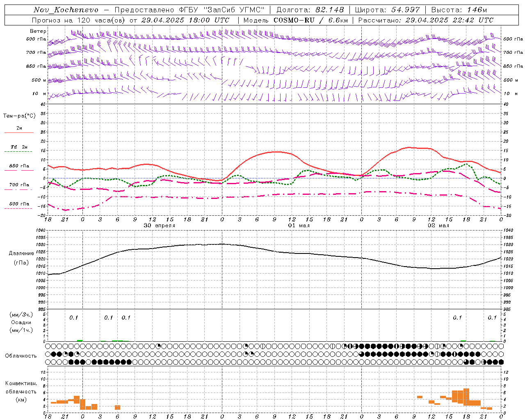This screenshot has height=420, width=525.
Task: Click the Облачность cloud cover label
Action: tap(21, 356)
